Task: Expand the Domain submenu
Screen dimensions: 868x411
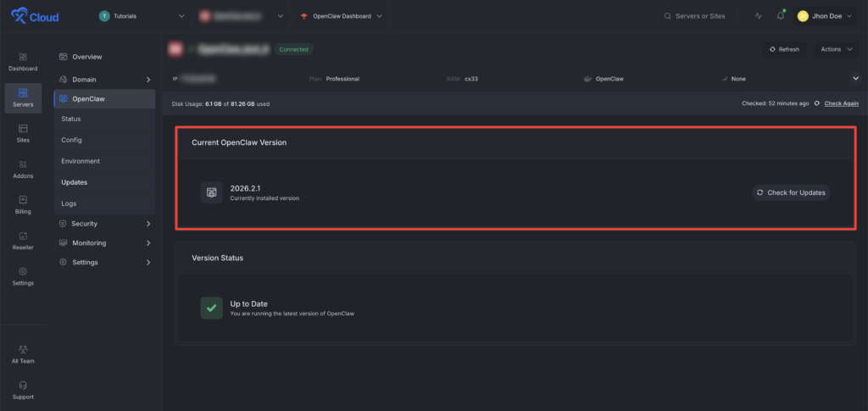Action: point(105,80)
